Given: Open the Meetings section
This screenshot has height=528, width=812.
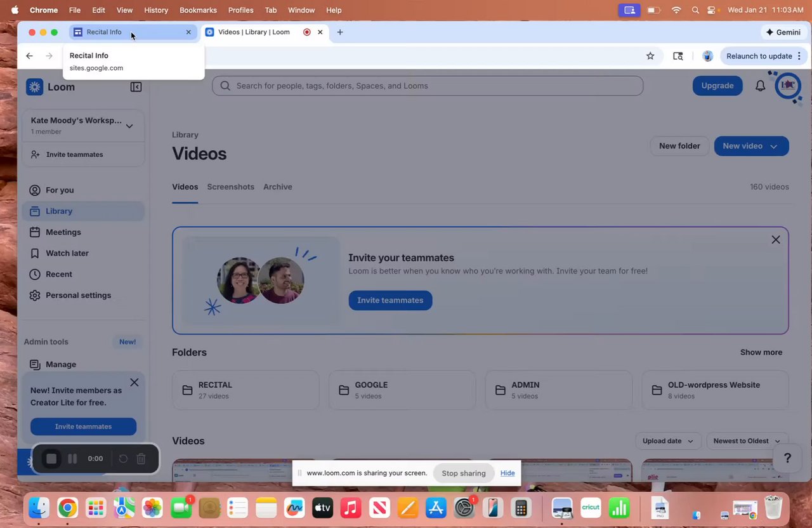Looking at the screenshot, I should 83,232.
